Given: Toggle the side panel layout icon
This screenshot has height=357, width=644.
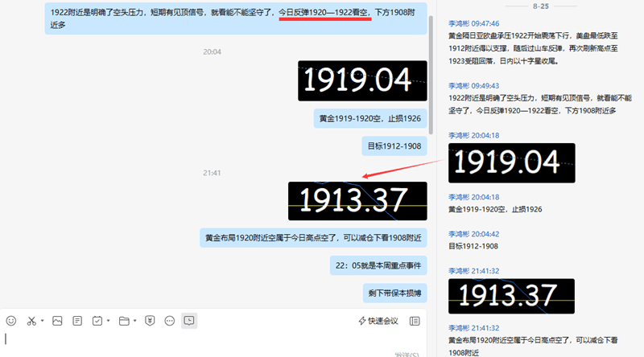Looking at the screenshot, I should tap(415, 321).
